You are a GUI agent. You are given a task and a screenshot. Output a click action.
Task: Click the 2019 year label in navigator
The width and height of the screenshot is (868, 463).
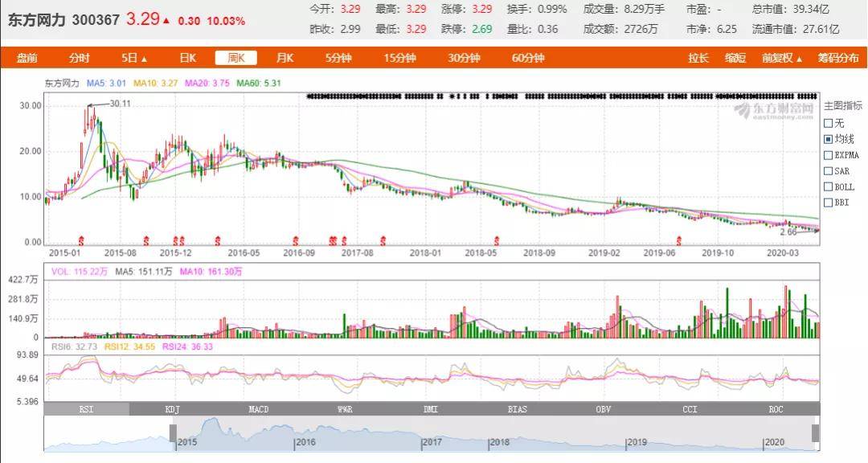coord(637,442)
